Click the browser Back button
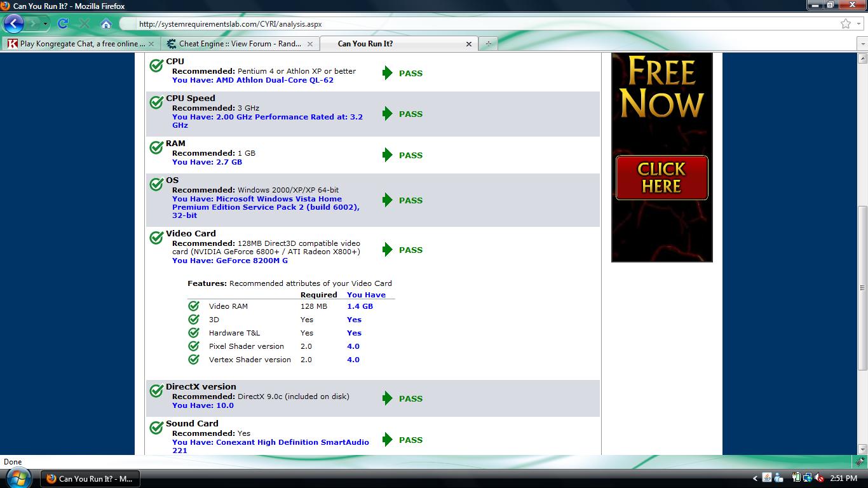Viewport: 868px width, 488px height. [x=14, y=24]
